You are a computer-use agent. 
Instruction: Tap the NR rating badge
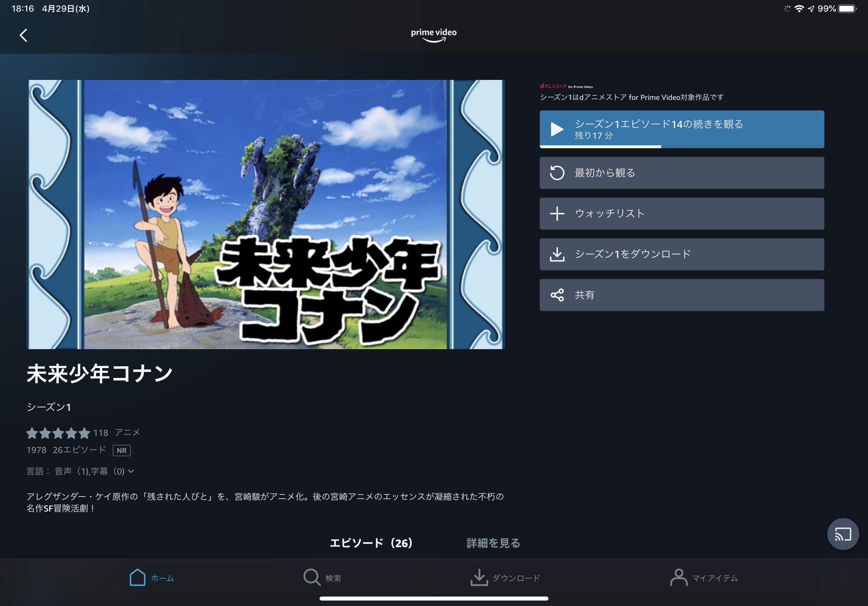coord(122,451)
